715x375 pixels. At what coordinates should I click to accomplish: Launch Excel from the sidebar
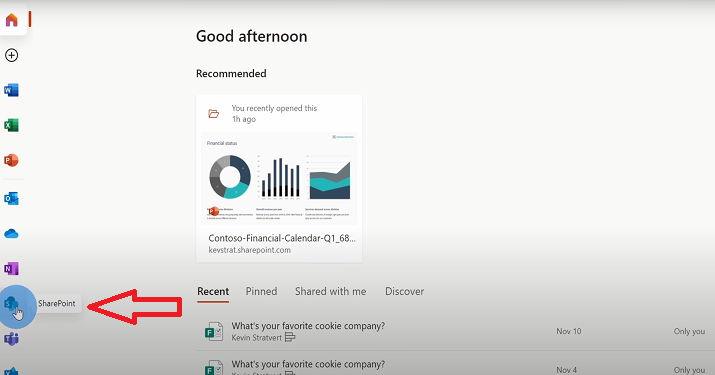click(x=11, y=125)
